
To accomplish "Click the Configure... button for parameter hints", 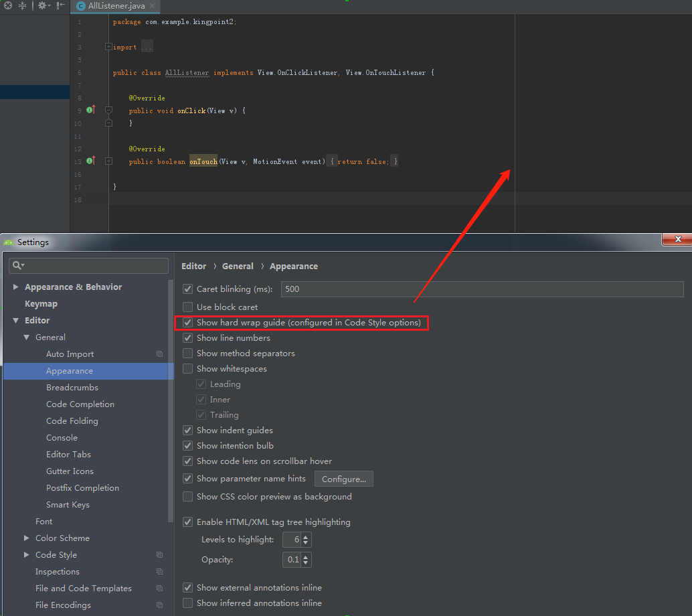I will coord(343,479).
